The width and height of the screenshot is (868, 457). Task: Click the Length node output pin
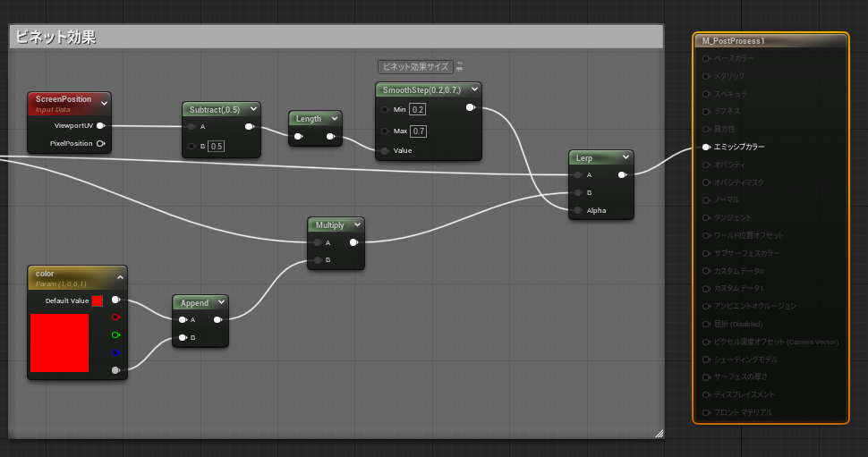click(x=330, y=136)
